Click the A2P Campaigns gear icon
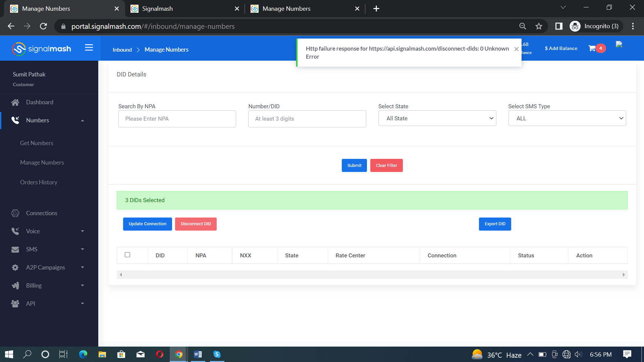This screenshot has height=362, width=644. tap(15, 267)
